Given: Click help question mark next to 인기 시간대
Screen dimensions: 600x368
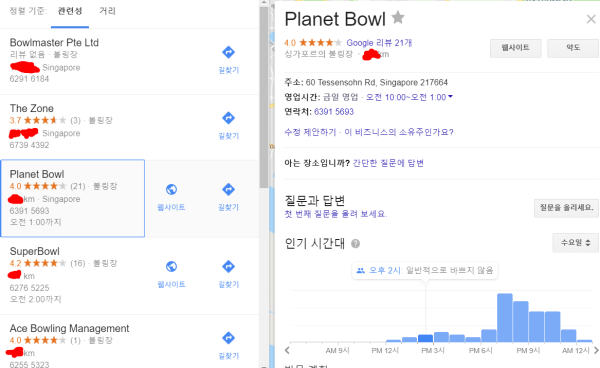Looking at the screenshot, I should pyautogui.click(x=355, y=244).
